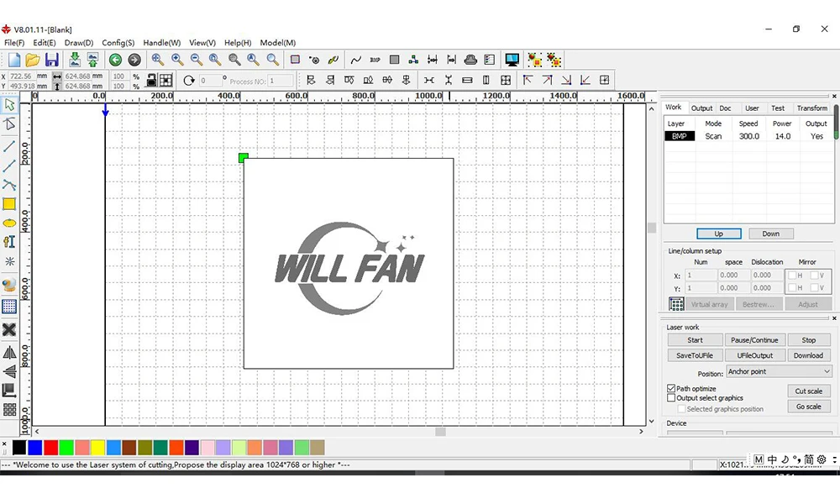Click the Start laser work button
The height and width of the screenshot is (504, 840).
click(695, 340)
